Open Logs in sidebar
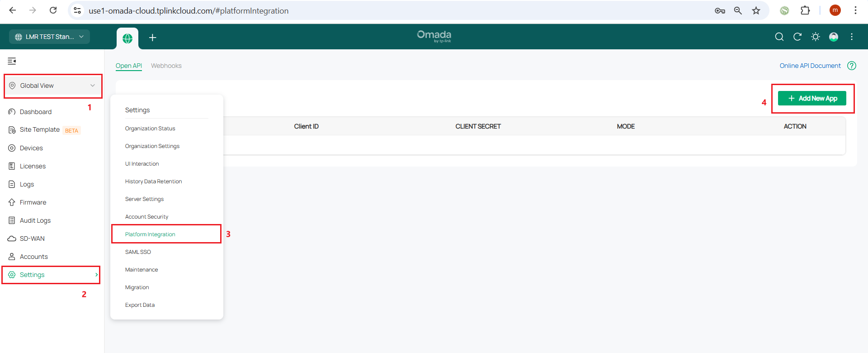 click(x=27, y=184)
